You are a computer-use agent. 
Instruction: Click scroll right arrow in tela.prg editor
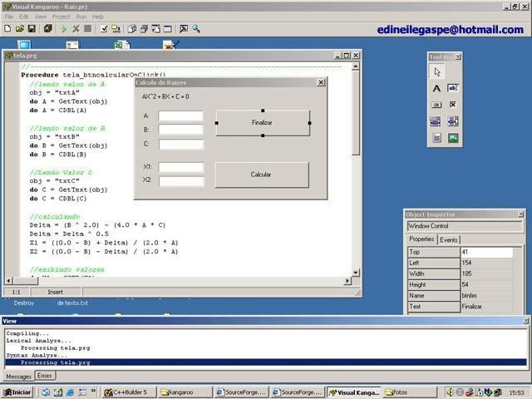click(x=347, y=281)
